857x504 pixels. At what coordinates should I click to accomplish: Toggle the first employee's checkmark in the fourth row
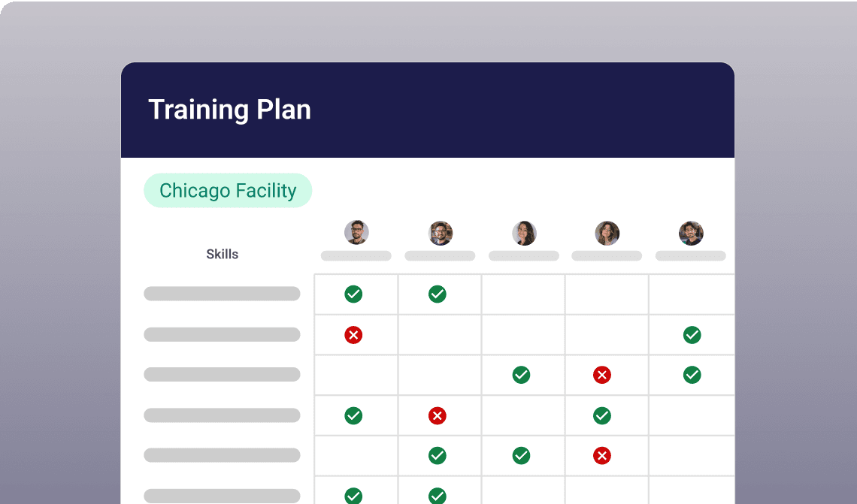354,415
